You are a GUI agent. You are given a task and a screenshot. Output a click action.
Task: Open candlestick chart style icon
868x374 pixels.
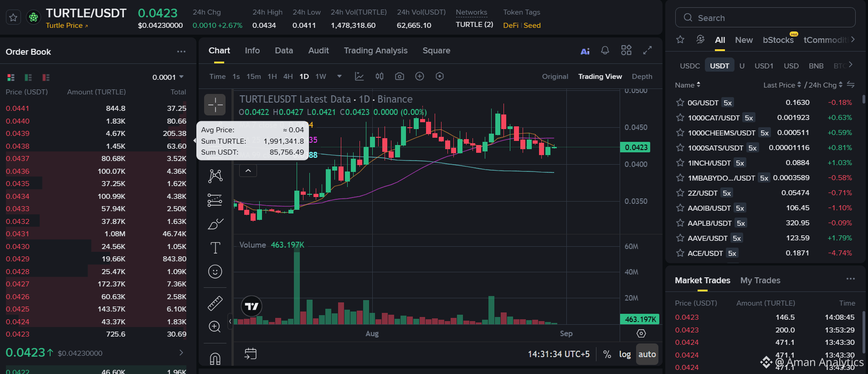(380, 76)
